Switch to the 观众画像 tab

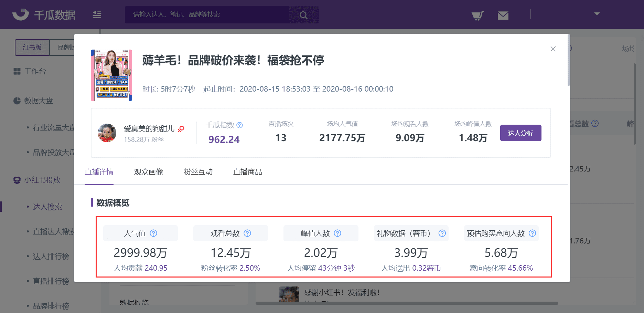click(149, 172)
